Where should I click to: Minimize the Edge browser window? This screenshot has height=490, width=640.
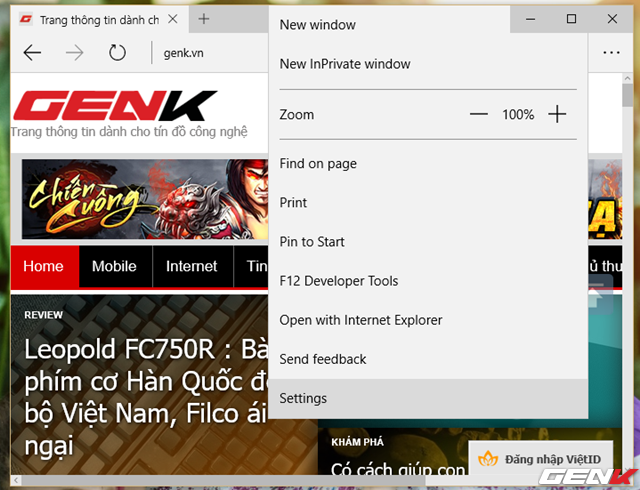coord(530,19)
